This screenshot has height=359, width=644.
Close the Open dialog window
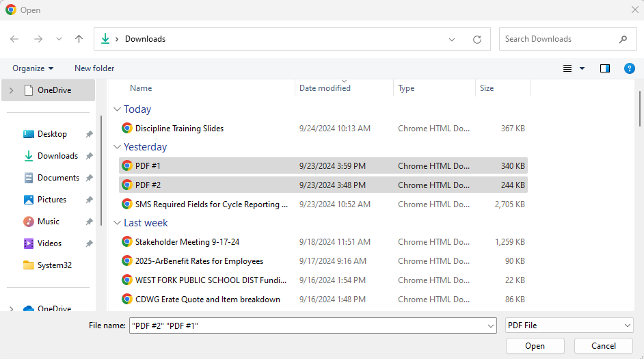click(x=634, y=10)
